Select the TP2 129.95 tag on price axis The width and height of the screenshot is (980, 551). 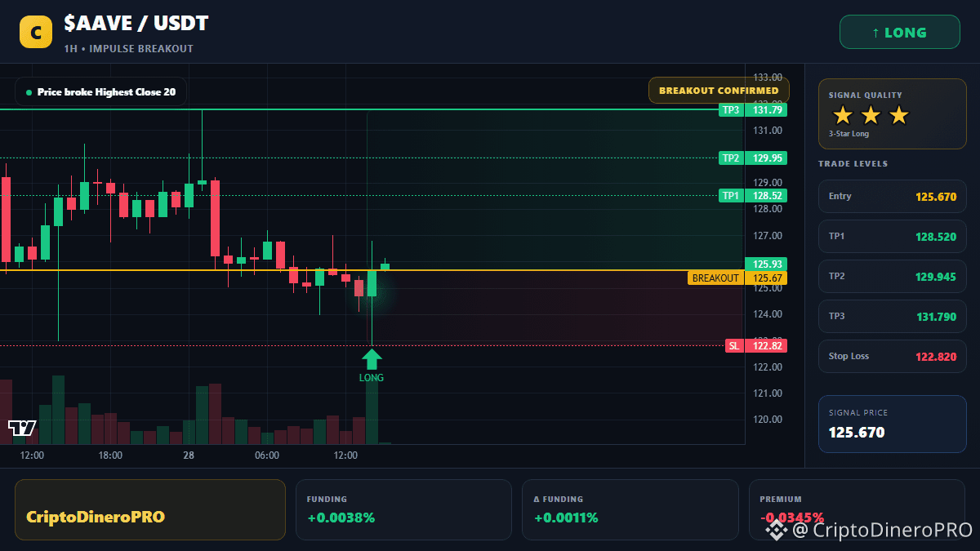pos(753,158)
